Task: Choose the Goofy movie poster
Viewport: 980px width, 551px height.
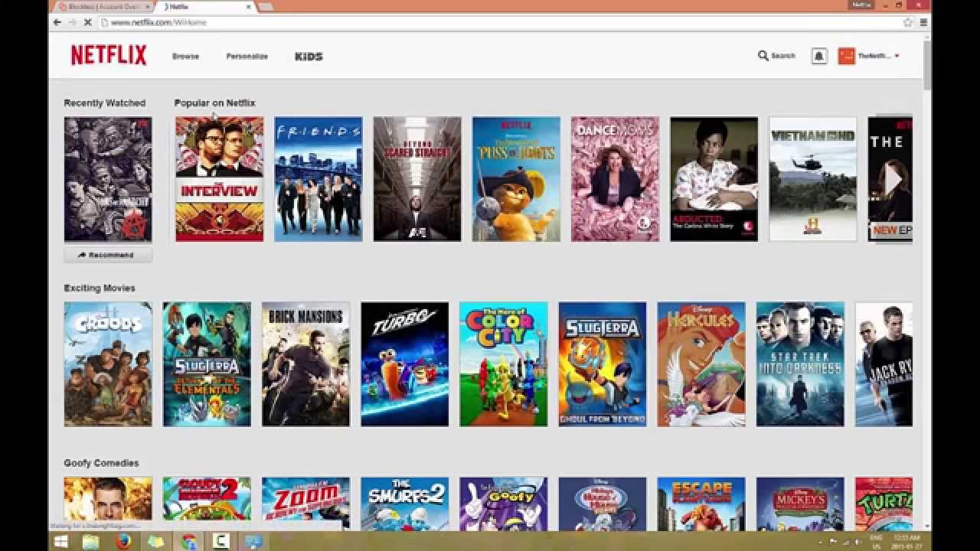Action: click(503, 504)
